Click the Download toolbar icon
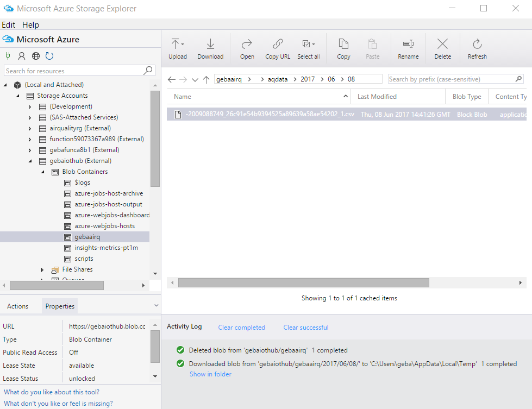 pos(210,48)
